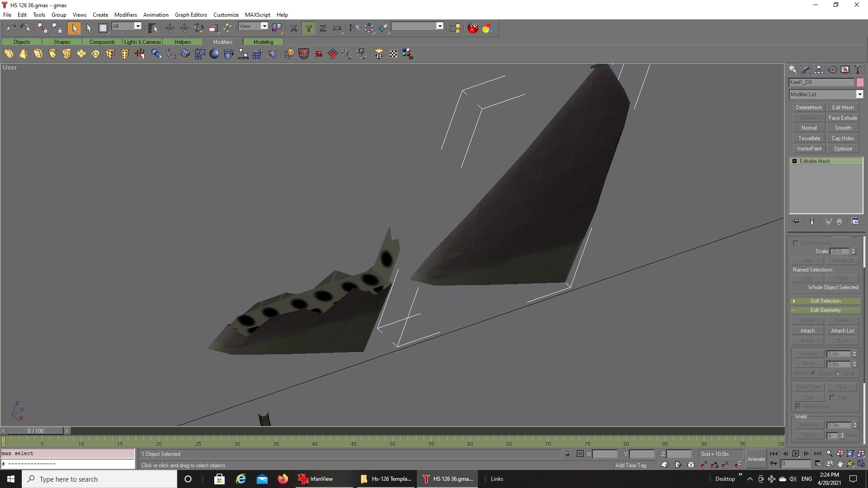868x488 pixels.
Task: Select the Rotate tool icon
Action: click(x=199, y=28)
